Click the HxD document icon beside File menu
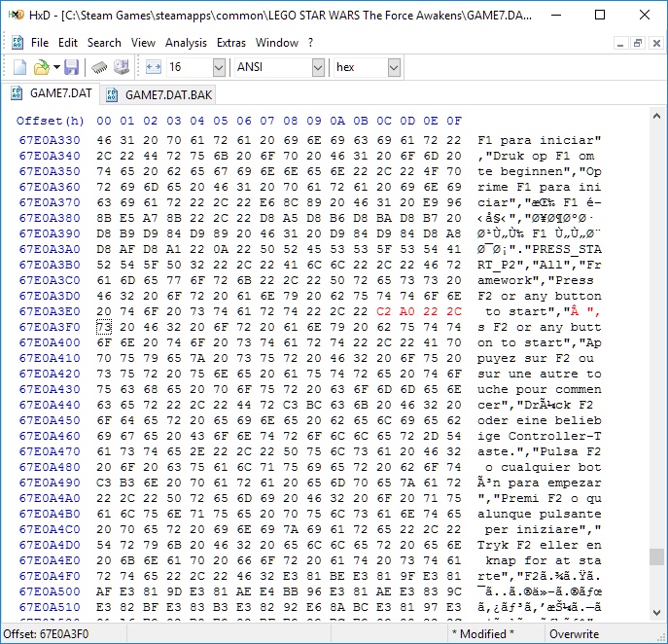The width and height of the screenshot is (668, 644). point(18,43)
